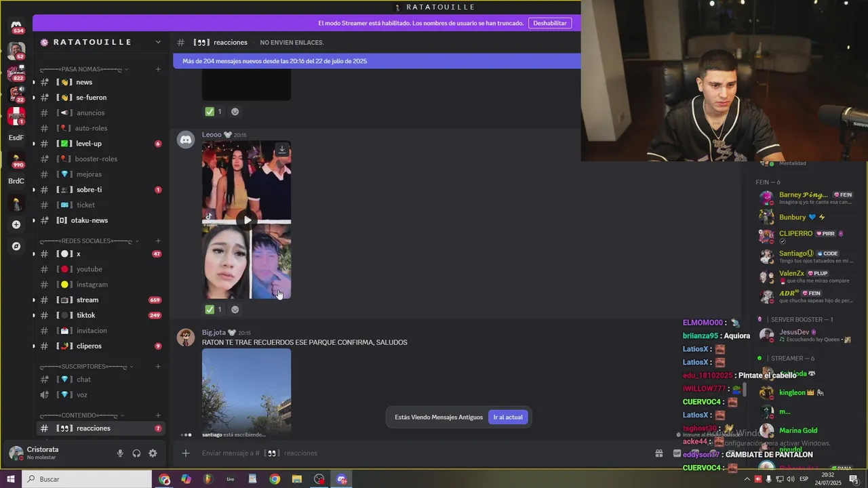Expand threads arrow beside x channel

[34, 254]
